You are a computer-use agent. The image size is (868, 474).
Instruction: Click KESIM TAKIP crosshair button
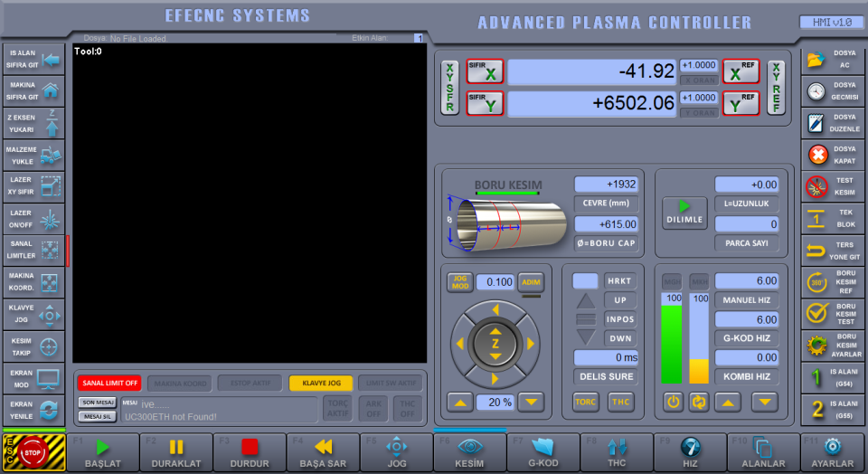coord(33,346)
